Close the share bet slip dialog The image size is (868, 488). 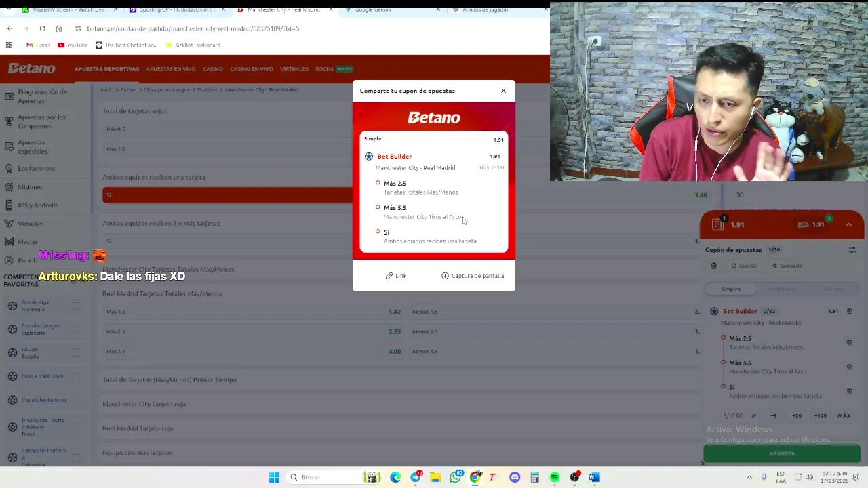click(503, 91)
